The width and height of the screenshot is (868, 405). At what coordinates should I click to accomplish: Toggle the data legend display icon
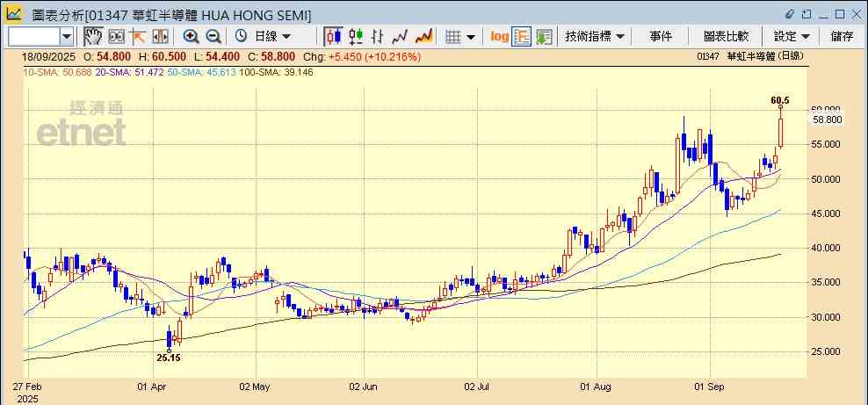(x=522, y=37)
